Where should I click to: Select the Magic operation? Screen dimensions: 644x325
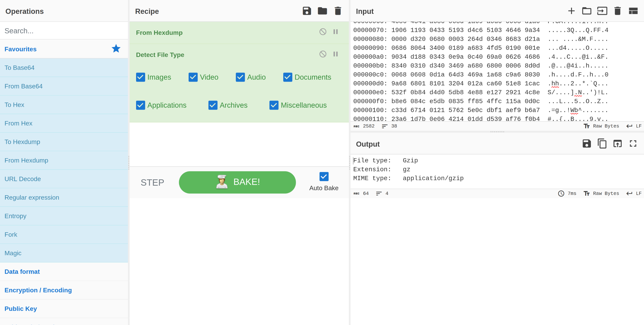tap(13, 253)
